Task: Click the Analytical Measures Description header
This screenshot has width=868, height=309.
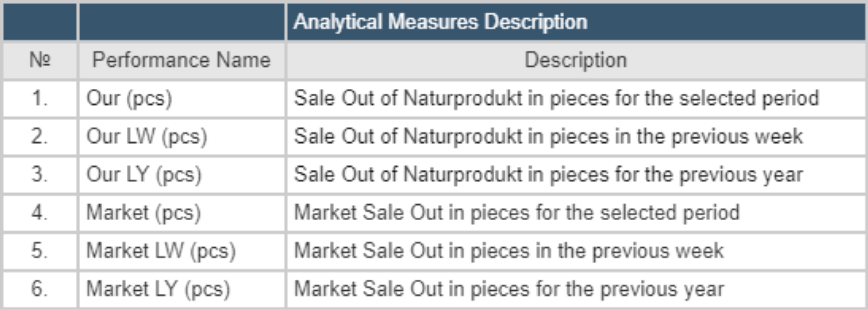Action: click(440, 22)
